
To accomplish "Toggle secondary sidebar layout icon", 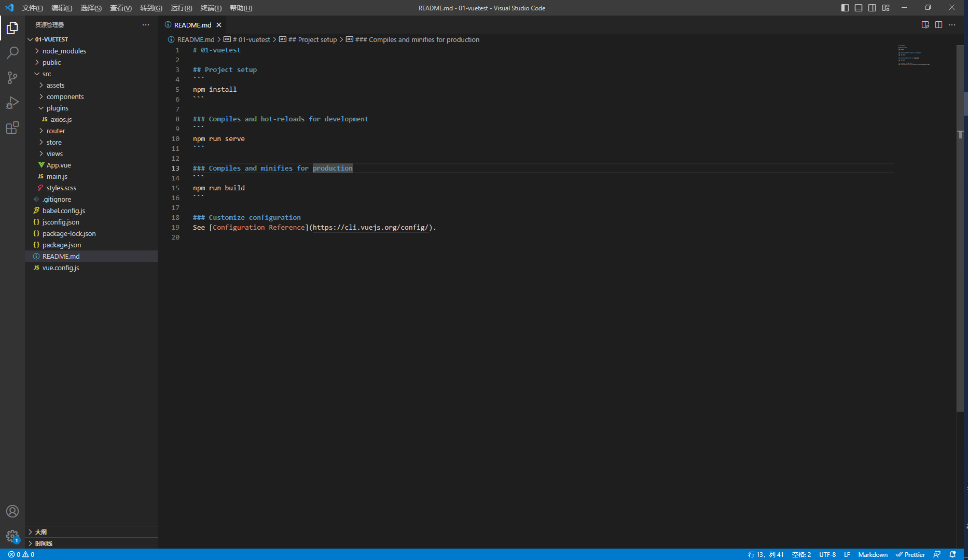I will 872,8.
